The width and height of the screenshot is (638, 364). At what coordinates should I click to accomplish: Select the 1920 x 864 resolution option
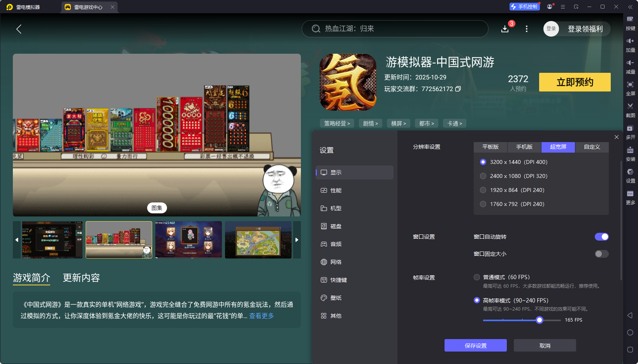coord(483,190)
